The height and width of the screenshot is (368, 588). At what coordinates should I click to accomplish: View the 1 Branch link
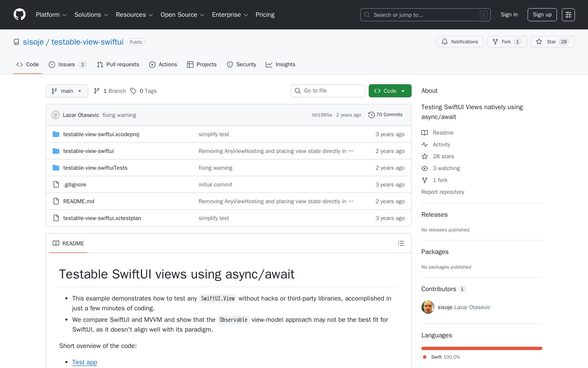pyautogui.click(x=110, y=91)
